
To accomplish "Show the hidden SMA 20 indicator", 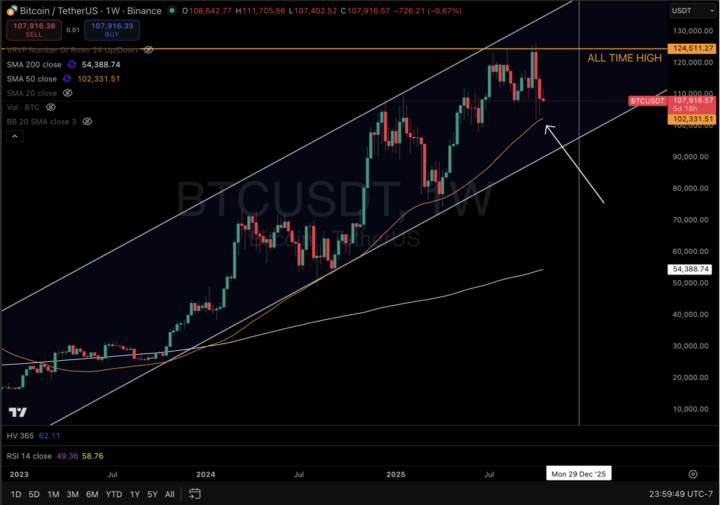I will (x=68, y=93).
